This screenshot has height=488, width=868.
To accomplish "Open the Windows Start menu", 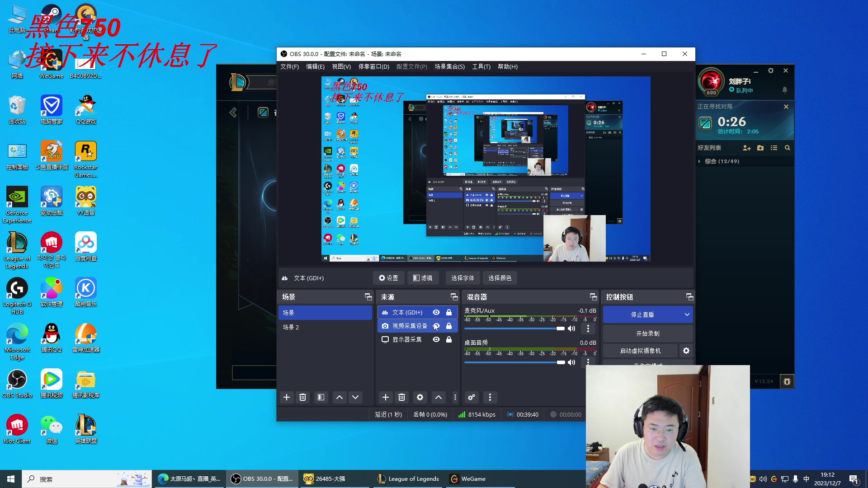I will (11, 479).
